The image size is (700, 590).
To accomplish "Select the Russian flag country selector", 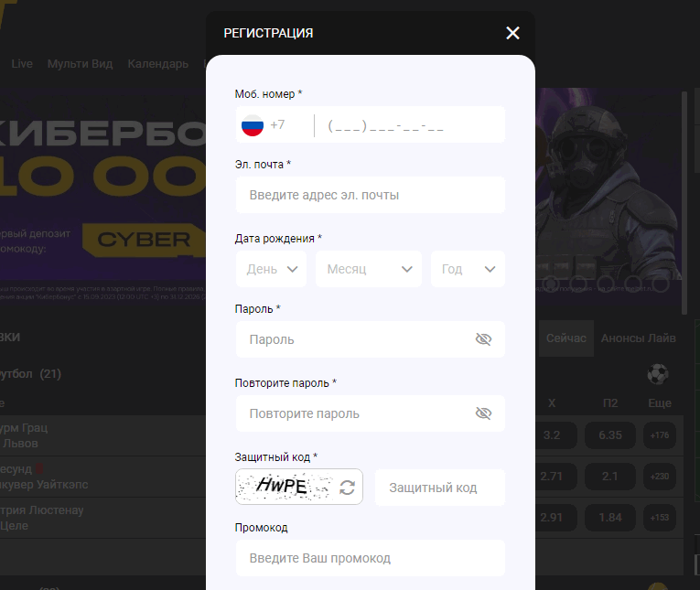I will tap(253, 125).
